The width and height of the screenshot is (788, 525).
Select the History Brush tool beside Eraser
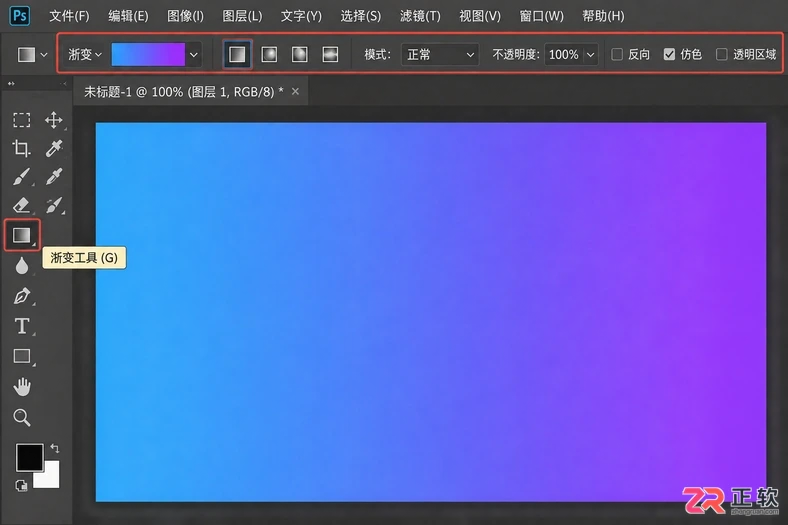(54, 205)
